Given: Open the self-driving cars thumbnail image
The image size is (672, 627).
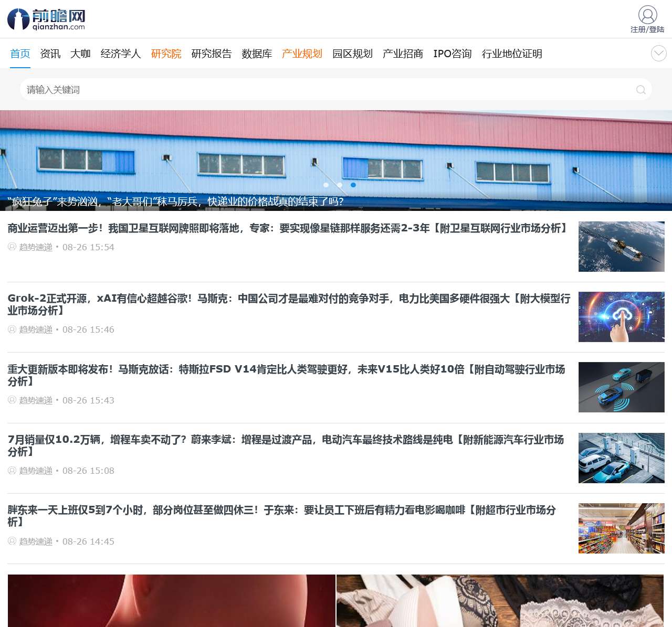Looking at the screenshot, I should pyautogui.click(x=622, y=387).
